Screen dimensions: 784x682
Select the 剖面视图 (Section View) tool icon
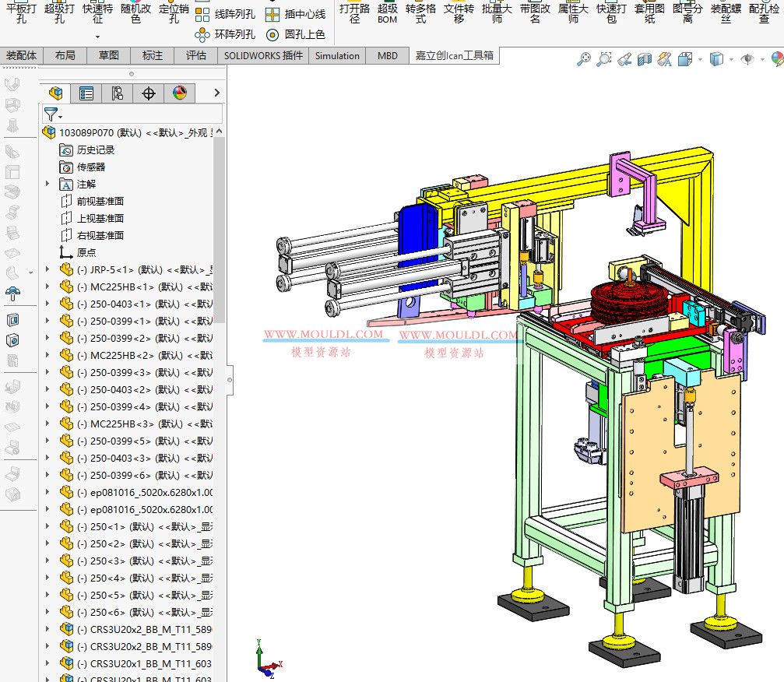[642, 59]
